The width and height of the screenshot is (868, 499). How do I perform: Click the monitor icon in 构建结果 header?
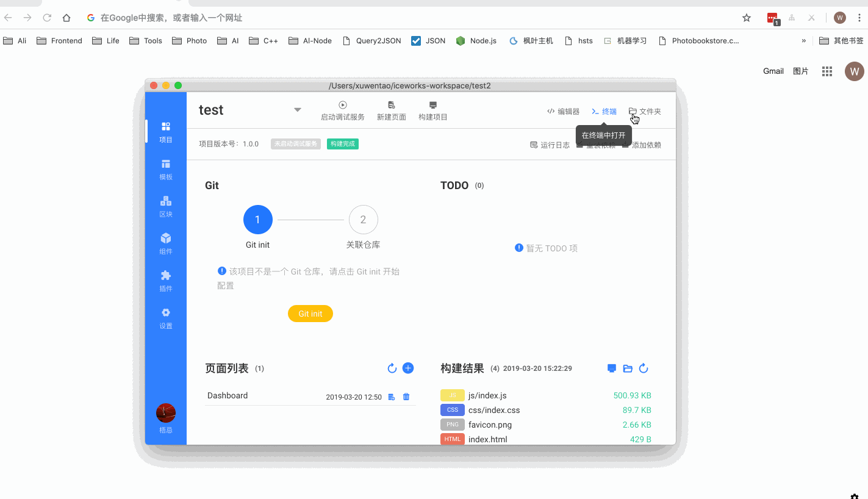click(612, 368)
